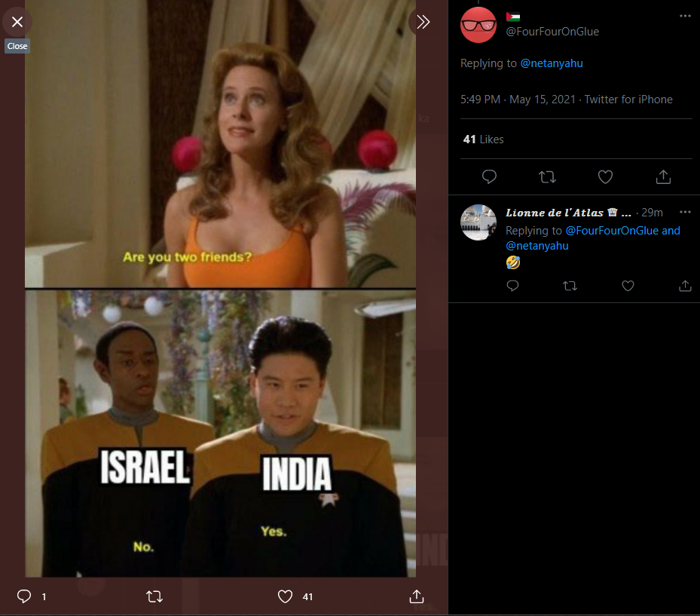The width and height of the screenshot is (700, 616).
Task: Open the red glasses profile avatar
Action: coord(478,25)
